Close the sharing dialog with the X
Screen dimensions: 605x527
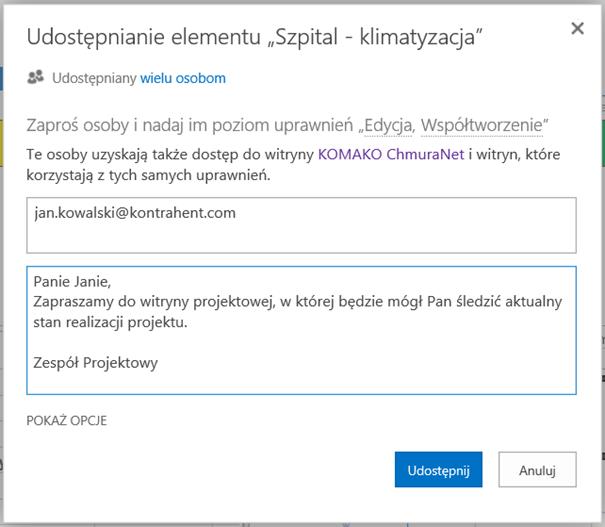(577, 28)
